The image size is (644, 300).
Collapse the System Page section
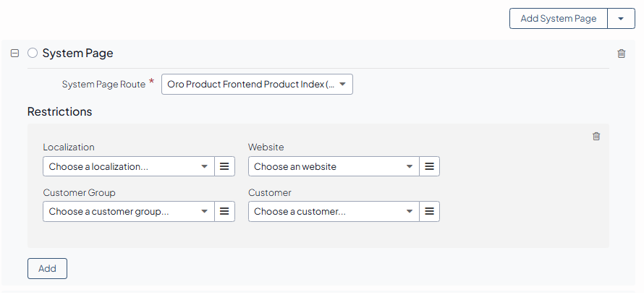14,53
